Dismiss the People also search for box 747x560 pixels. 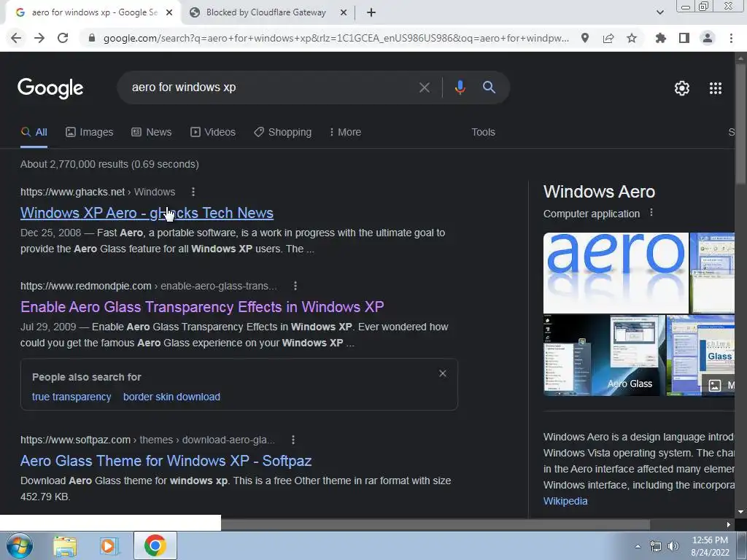click(443, 374)
